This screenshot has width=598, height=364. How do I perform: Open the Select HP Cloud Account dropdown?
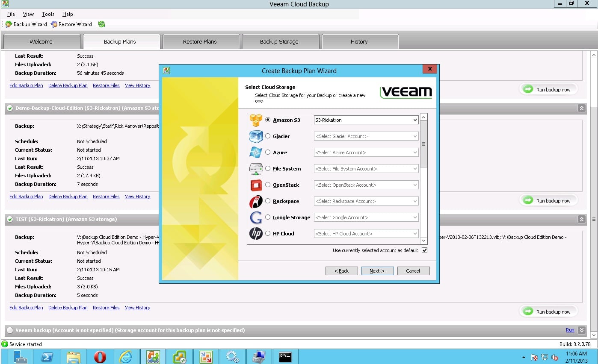click(x=366, y=234)
